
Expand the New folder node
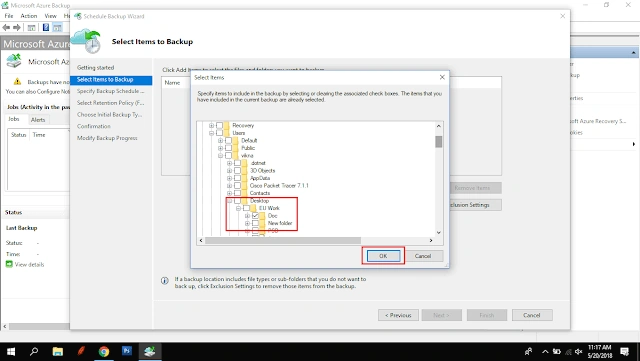[x=247, y=223]
